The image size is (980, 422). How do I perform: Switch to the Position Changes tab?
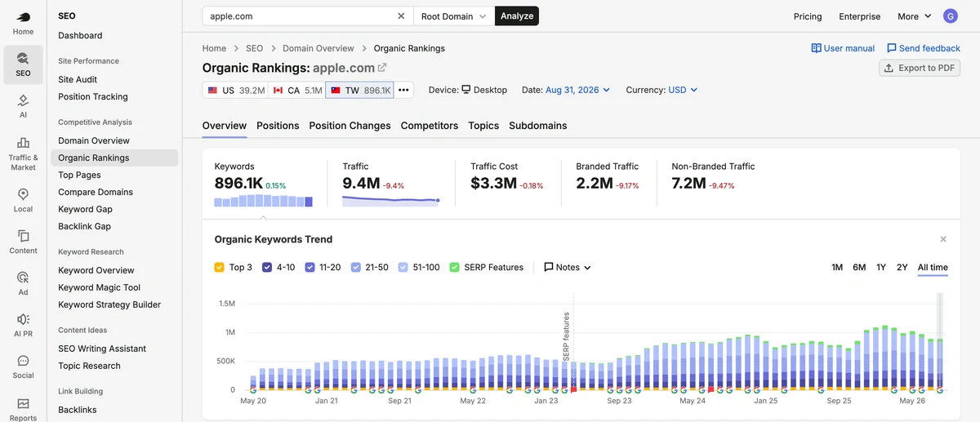350,126
